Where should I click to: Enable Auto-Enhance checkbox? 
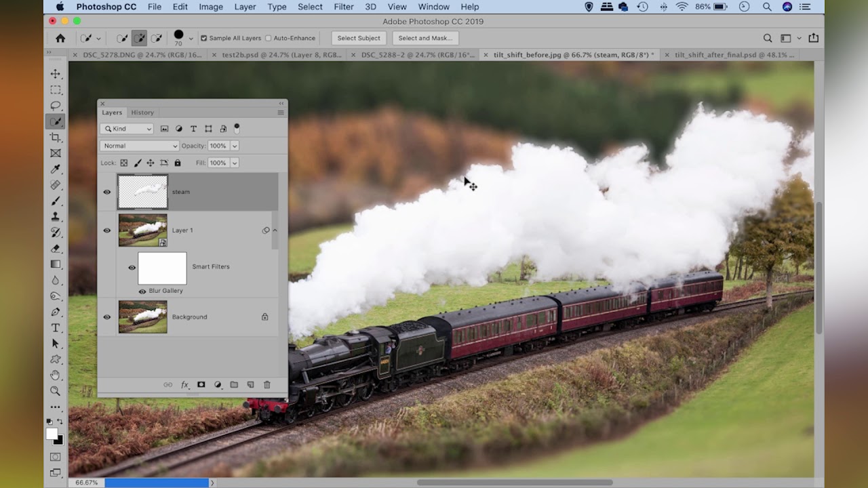268,39
